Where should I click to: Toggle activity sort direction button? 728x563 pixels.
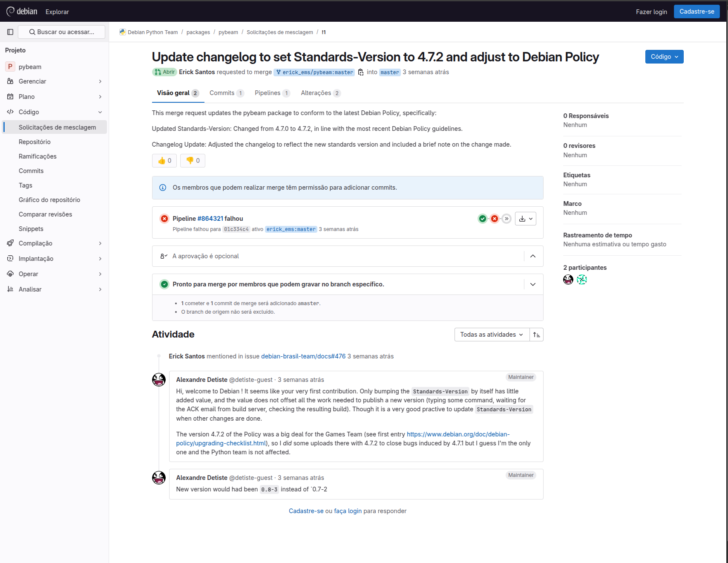[536, 335]
